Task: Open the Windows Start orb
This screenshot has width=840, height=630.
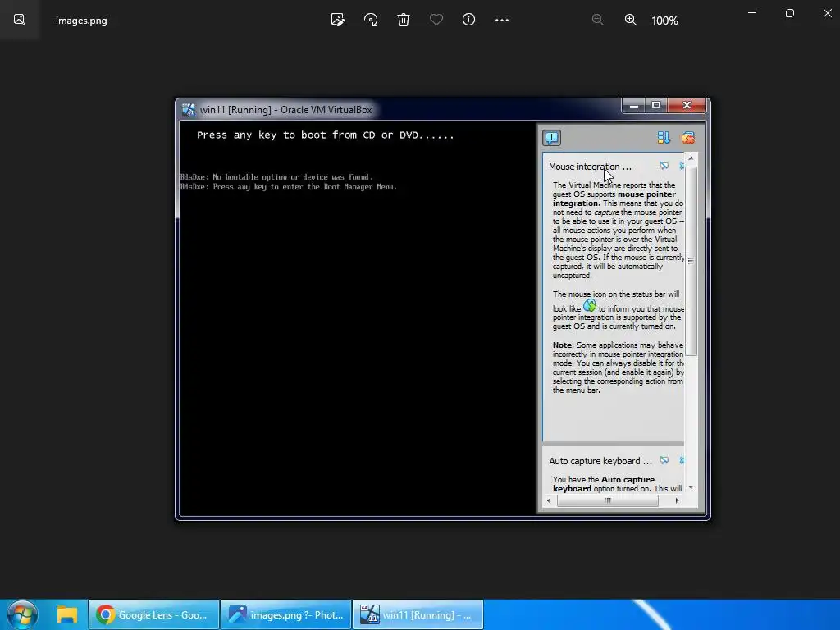Action: 22,614
